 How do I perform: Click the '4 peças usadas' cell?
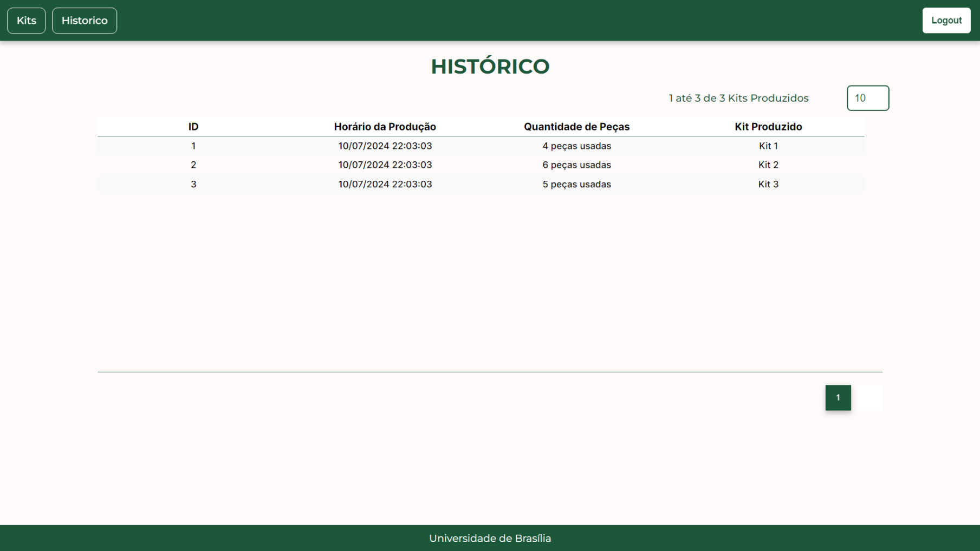pyautogui.click(x=576, y=146)
